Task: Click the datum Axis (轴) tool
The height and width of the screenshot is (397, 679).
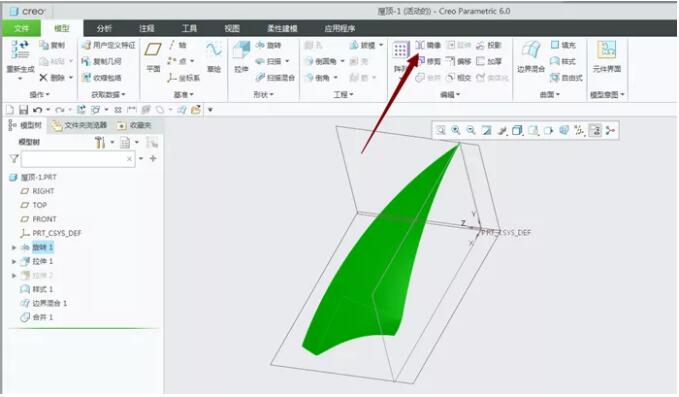Action: (x=178, y=45)
